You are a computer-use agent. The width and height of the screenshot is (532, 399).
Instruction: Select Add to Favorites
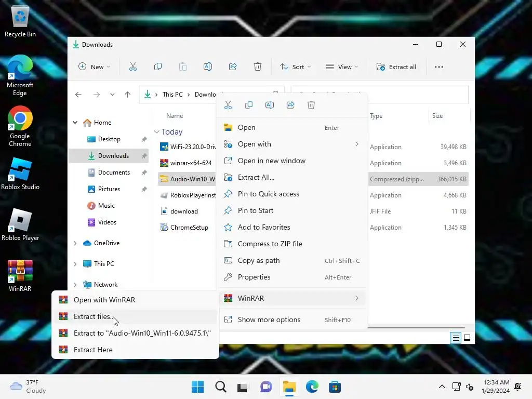(291, 228)
